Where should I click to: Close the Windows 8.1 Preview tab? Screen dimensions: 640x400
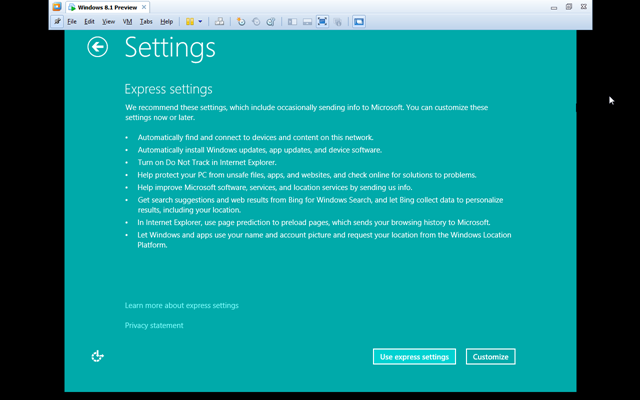click(144, 7)
